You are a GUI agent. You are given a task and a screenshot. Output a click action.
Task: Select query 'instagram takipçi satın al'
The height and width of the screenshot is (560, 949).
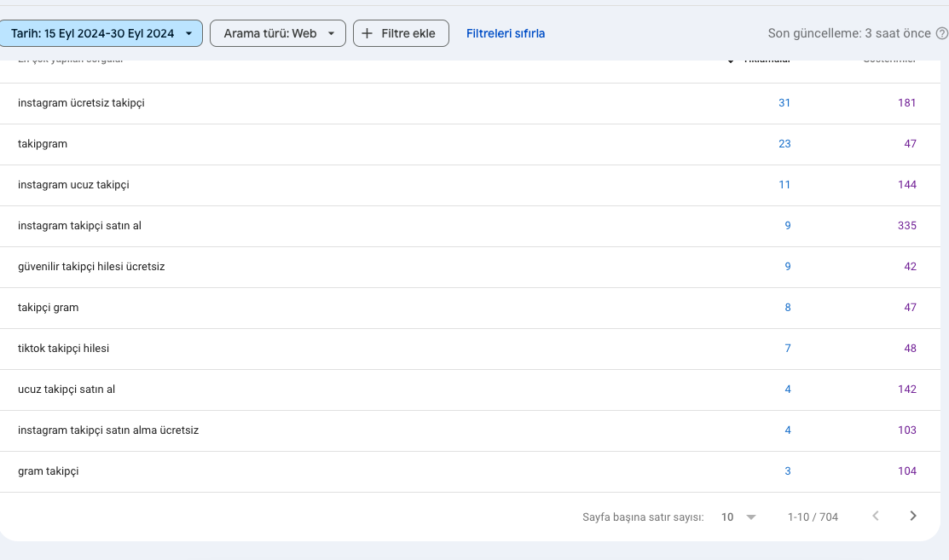[x=79, y=226]
